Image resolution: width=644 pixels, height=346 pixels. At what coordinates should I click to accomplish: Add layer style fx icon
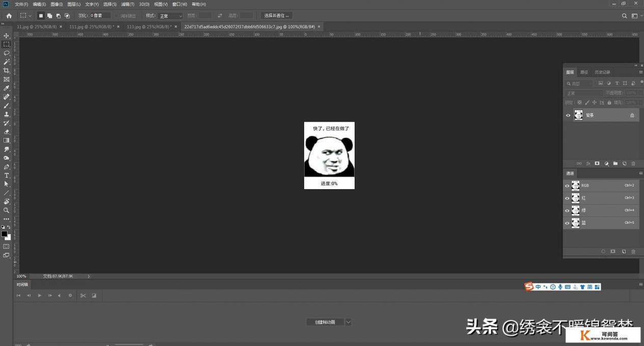pos(588,164)
